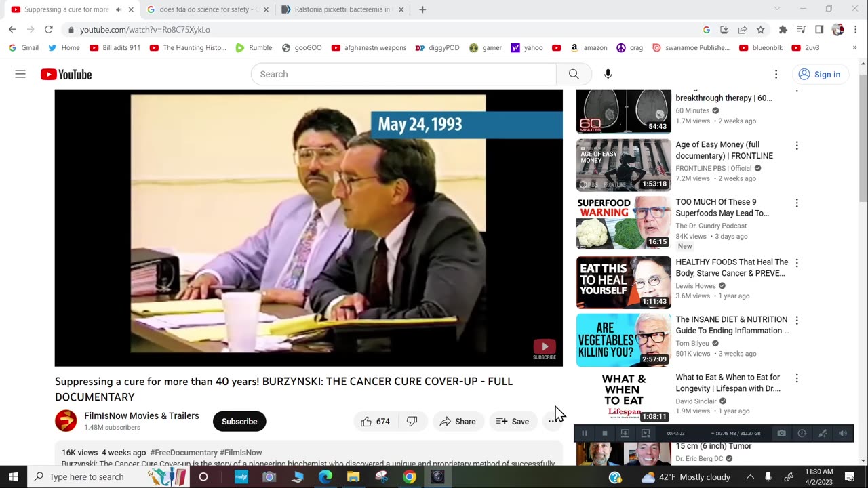Switch to Ralstonia pickettii bacteremia tab

coord(344,9)
